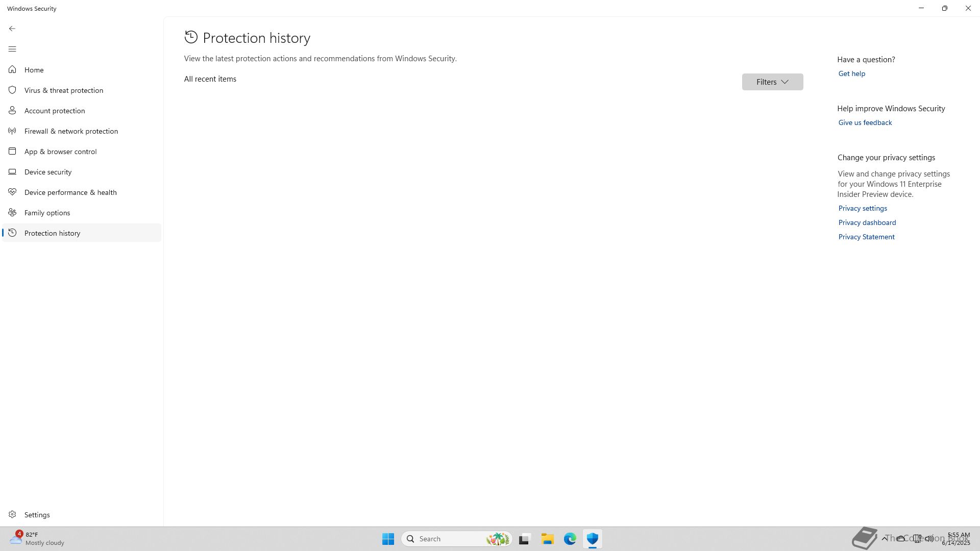Viewport: 980px width, 551px height.
Task: Click the Home house icon
Action: click(12, 69)
